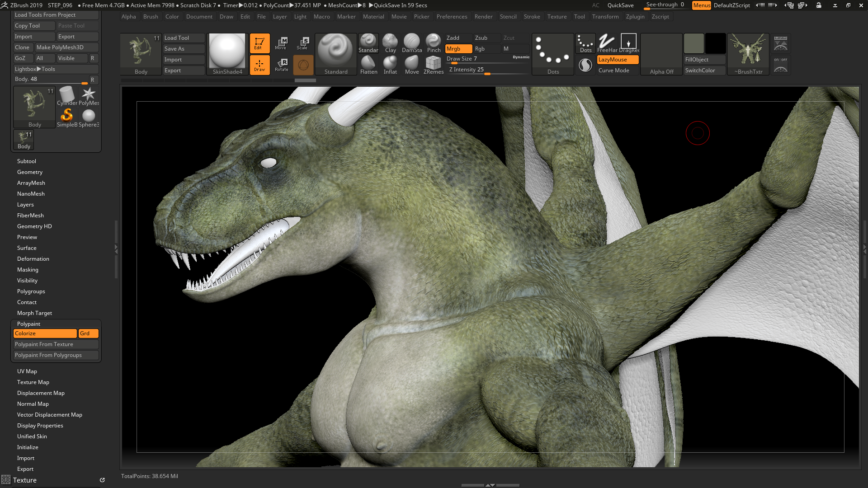Image resolution: width=868 pixels, height=488 pixels.
Task: Expand the Texture Map section
Action: point(33,382)
